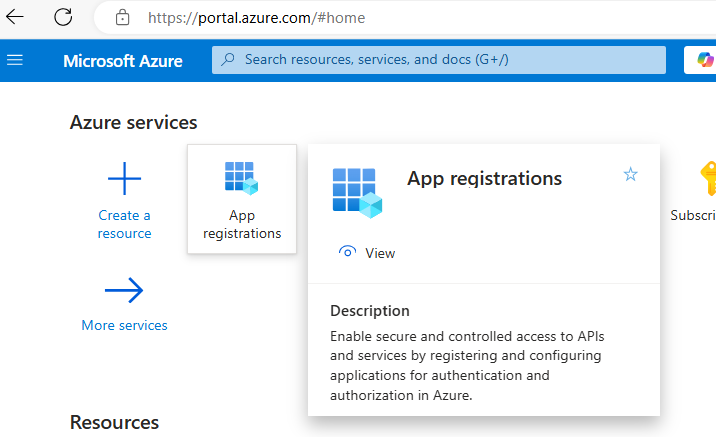Click the App registrations tile label
This screenshot has height=437, width=716.
tap(242, 224)
